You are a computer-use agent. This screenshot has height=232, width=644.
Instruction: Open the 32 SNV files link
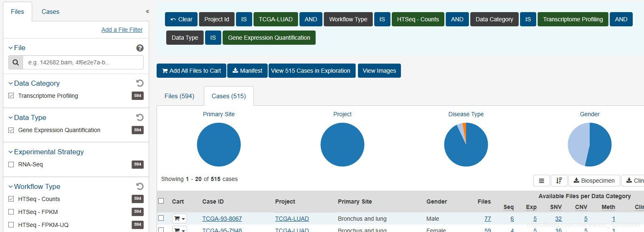point(558,219)
